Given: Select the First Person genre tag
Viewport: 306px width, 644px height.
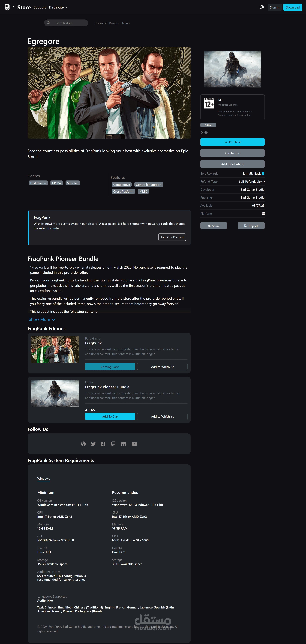Looking at the screenshot, I should coord(38,183).
